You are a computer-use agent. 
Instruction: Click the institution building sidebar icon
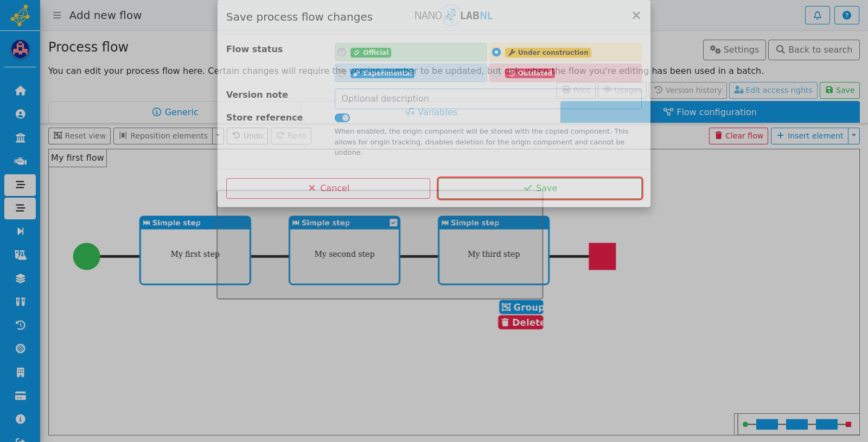click(20, 138)
